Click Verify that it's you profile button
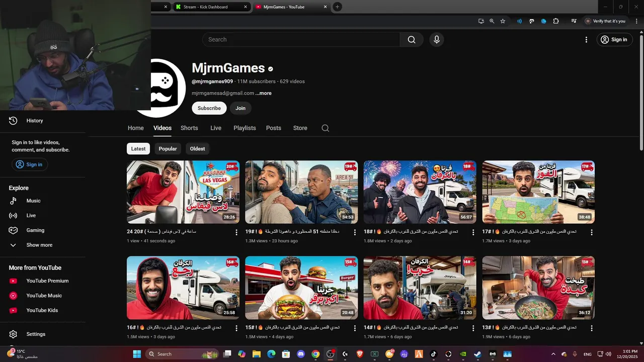This screenshot has width=644, height=362. [x=605, y=21]
